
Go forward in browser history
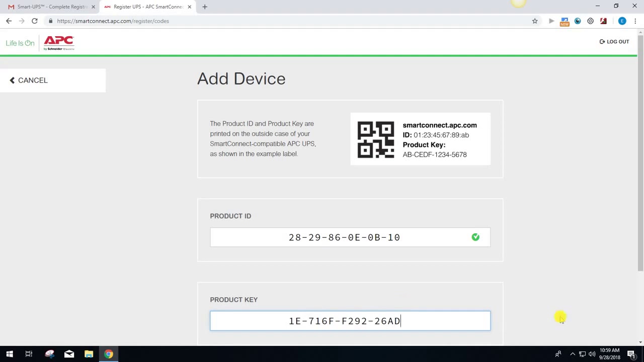(22, 21)
